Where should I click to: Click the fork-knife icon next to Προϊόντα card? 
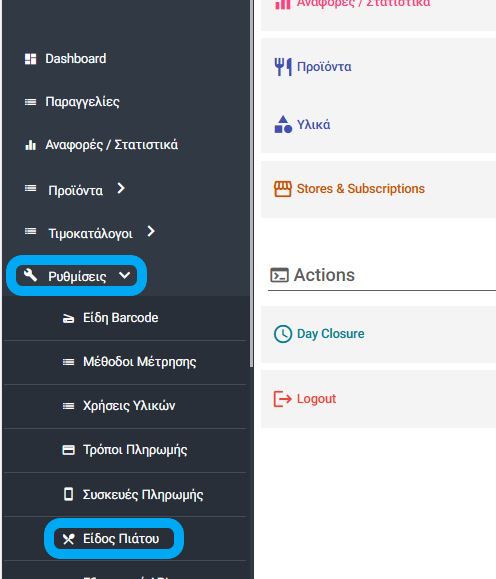[283, 67]
